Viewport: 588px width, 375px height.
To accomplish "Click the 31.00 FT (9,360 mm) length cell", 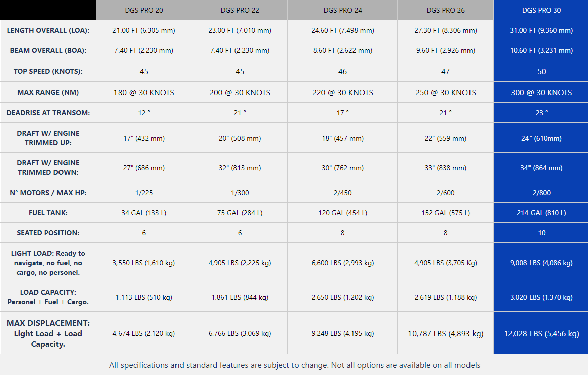I will 541,30.
